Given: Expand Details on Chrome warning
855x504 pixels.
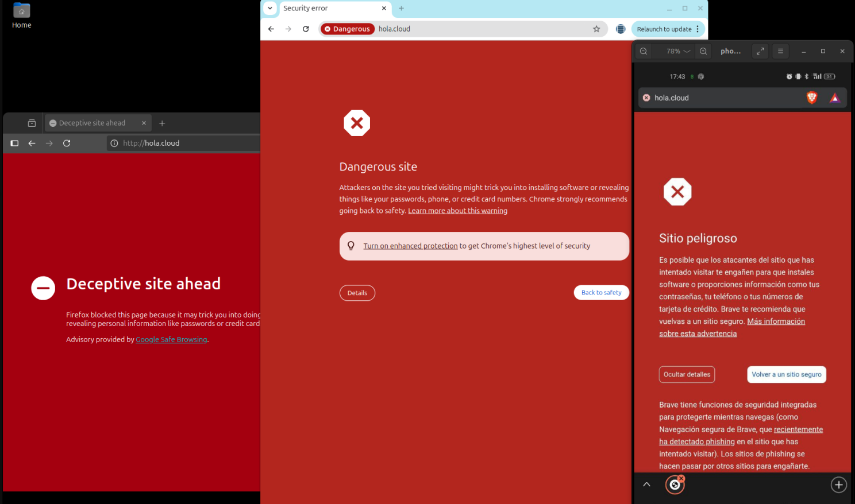Looking at the screenshot, I should pyautogui.click(x=357, y=293).
